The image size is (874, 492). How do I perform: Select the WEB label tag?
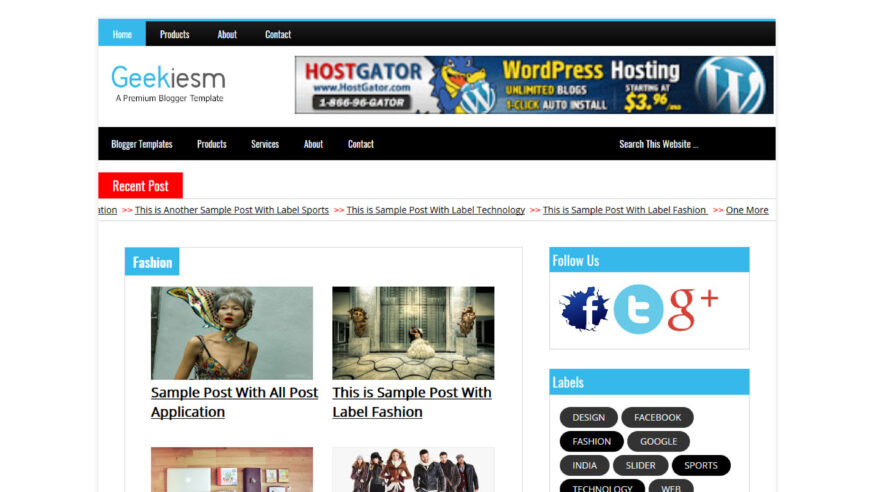pos(671,486)
